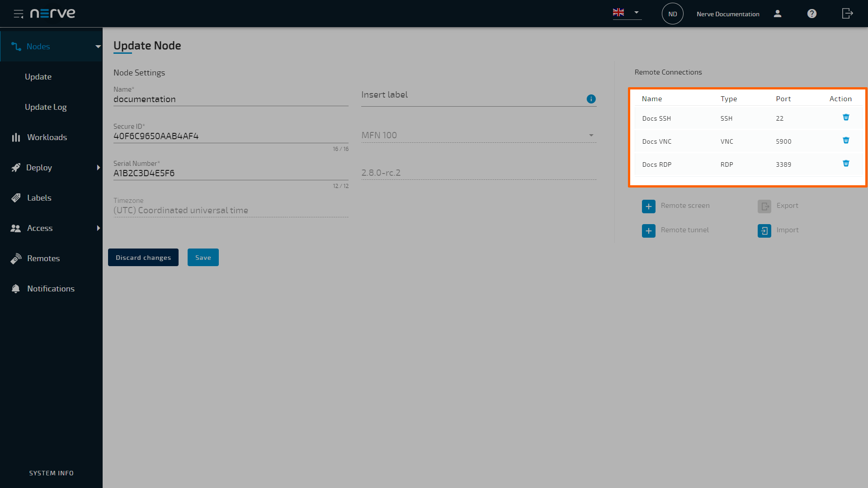Image resolution: width=868 pixels, height=488 pixels.
Task: Delete the Docs SSH remote connection
Action: [x=846, y=117]
